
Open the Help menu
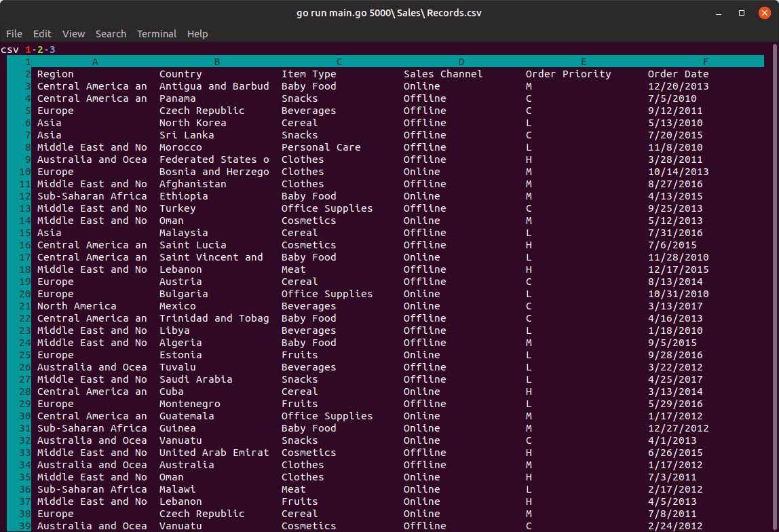click(x=197, y=34)
